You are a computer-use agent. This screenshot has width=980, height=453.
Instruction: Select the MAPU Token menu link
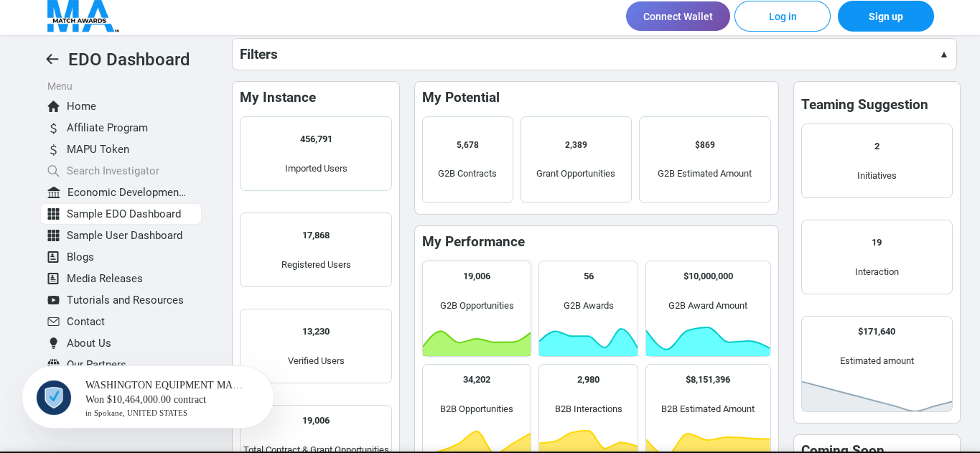point(98,149)
